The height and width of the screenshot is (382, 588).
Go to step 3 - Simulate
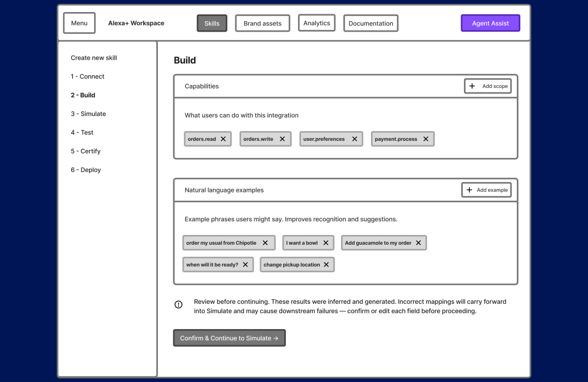point(88,114)
